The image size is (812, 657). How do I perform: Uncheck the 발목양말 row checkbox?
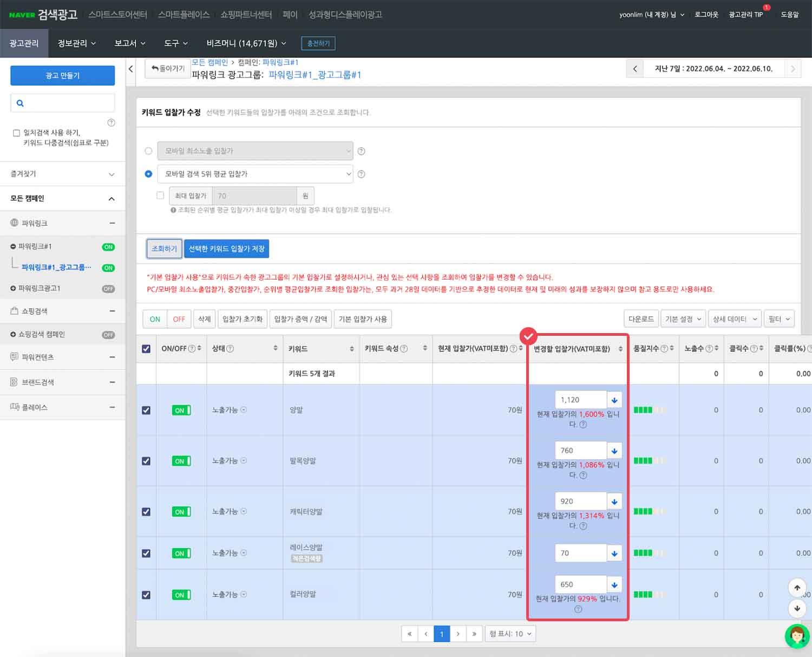(146, 461)
